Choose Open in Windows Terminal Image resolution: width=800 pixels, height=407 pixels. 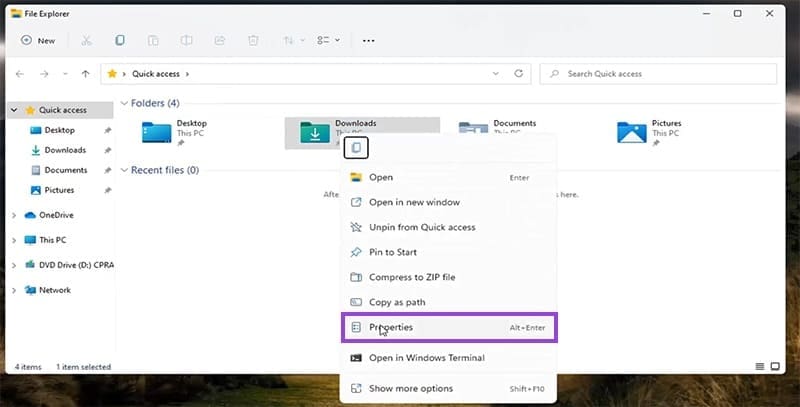448,358
